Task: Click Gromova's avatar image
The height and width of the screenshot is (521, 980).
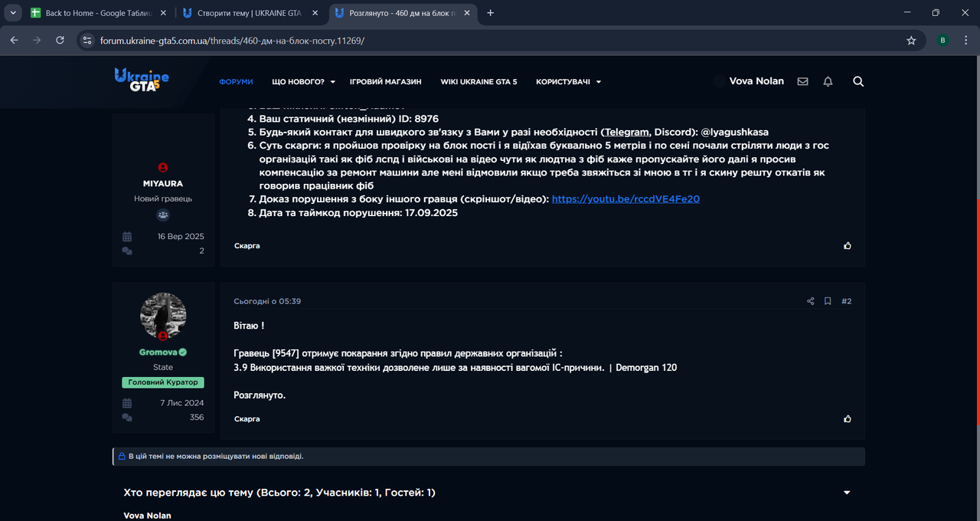Action: tap(163, 316)
